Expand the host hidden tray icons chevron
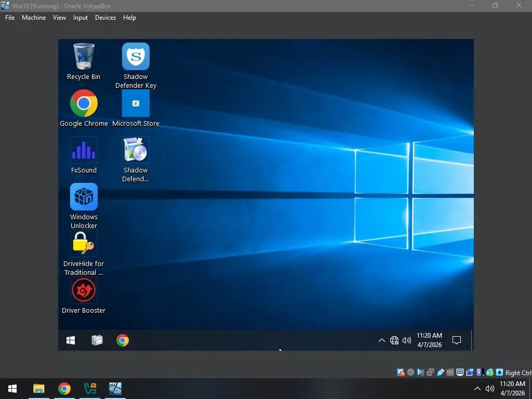 point(477,389)
